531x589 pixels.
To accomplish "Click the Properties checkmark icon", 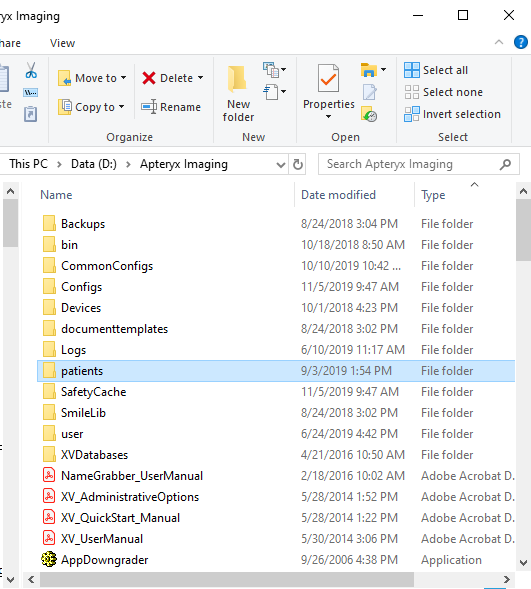I will click(x=328, y=79).
